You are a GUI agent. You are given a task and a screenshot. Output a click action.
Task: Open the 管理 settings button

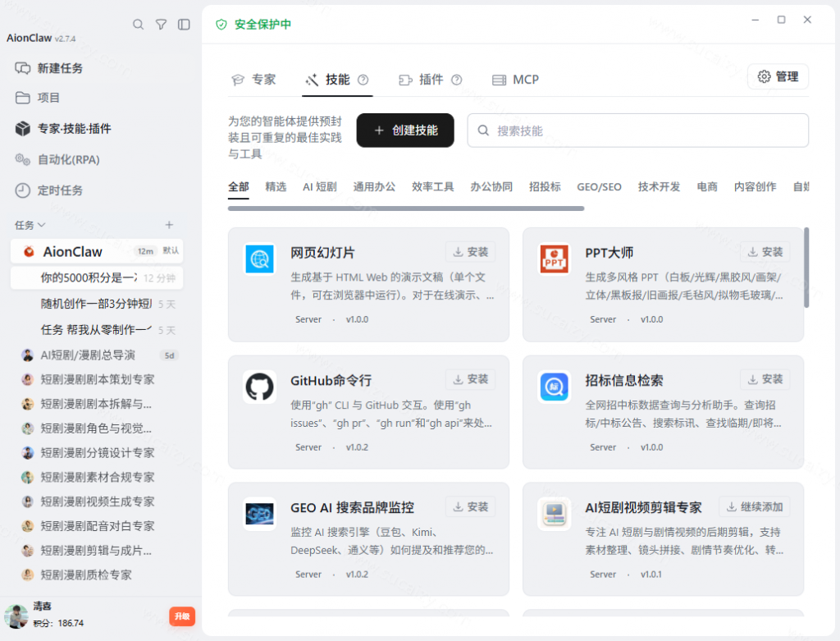778,76
